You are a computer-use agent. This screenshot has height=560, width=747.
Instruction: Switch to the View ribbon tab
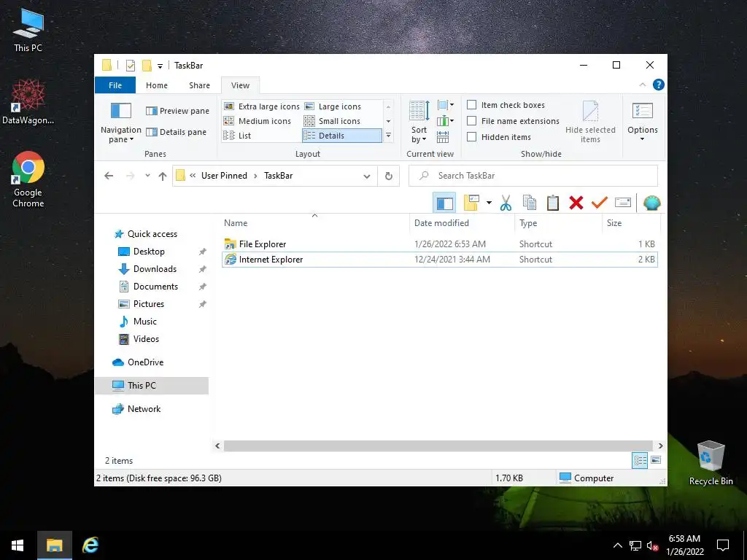click(240, 85)
